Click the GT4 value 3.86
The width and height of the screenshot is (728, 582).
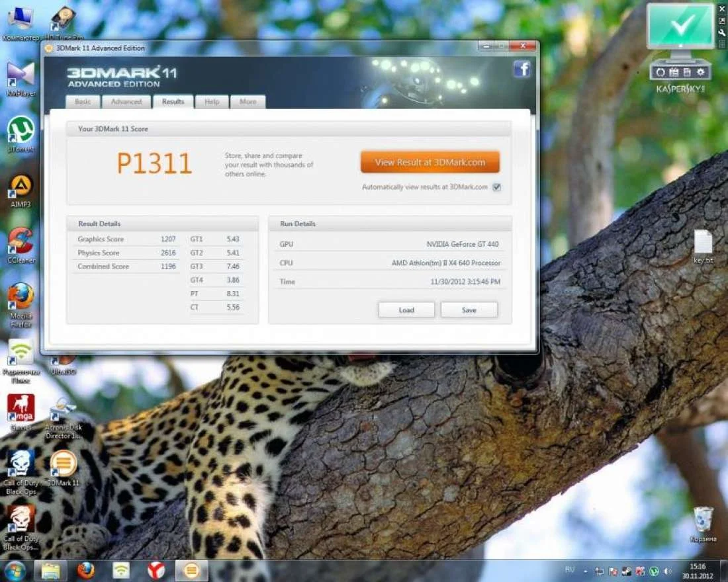[x=233, y=280]
